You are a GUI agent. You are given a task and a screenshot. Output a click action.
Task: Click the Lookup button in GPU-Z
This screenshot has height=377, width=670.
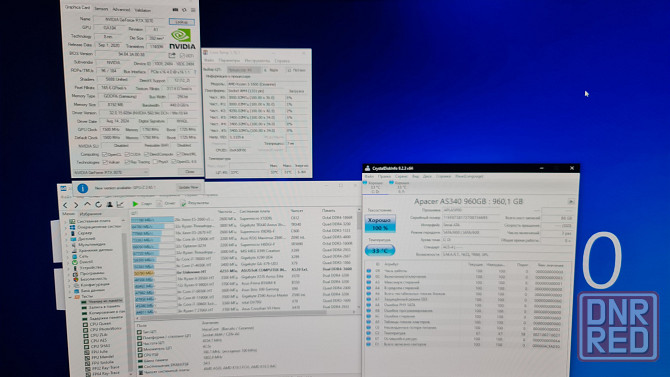point(182,21)
